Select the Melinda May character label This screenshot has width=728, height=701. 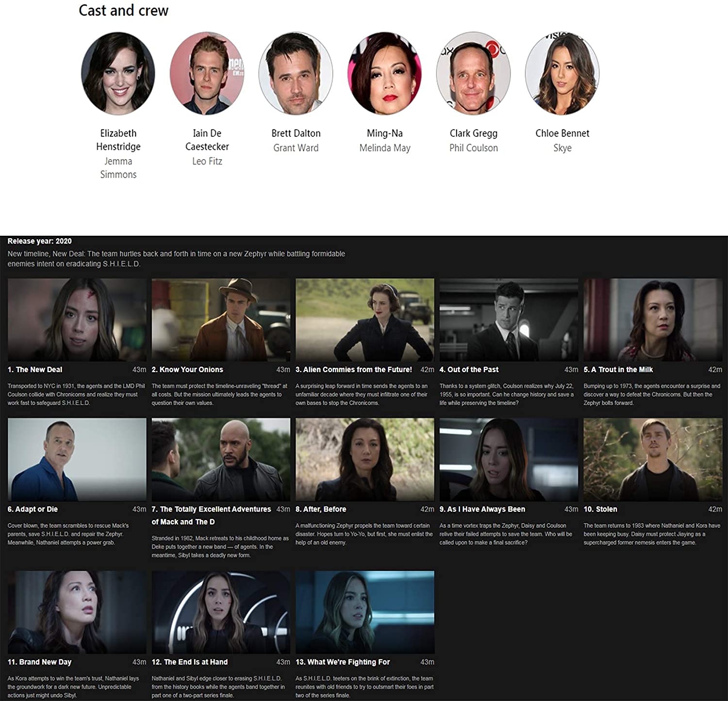coord(385,148)
